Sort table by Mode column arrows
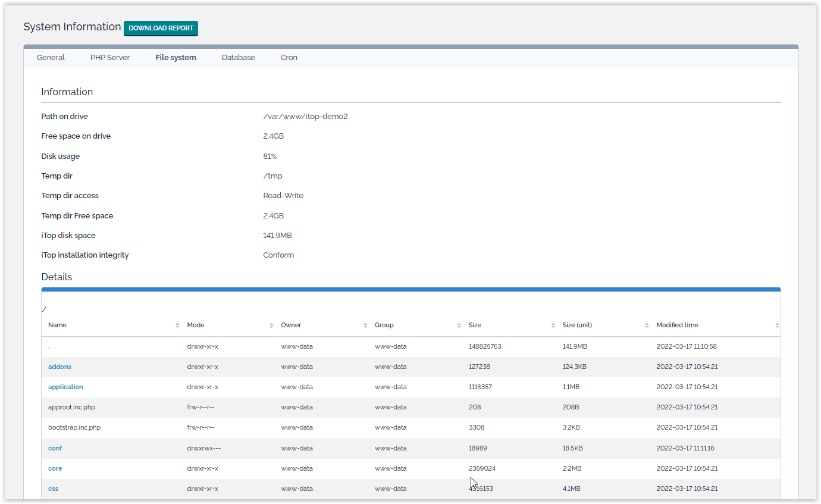 coord(271,325)
